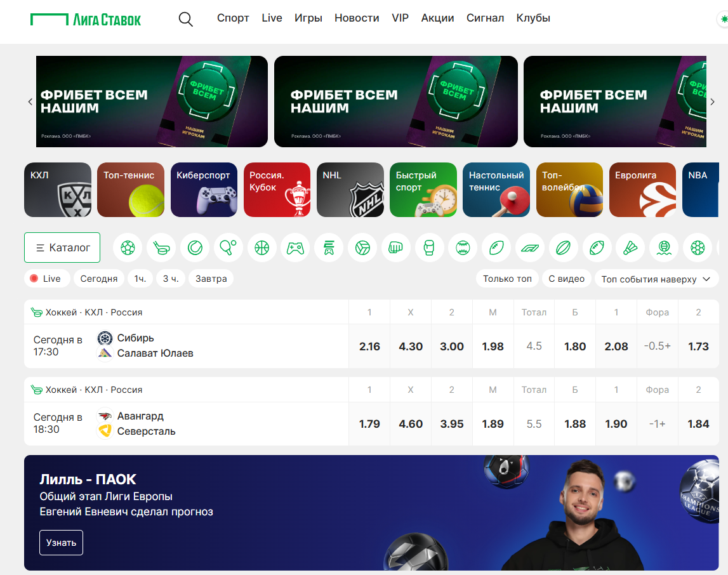Open the Киберспорт category tile
728x575 pixels.
click(204, 190)
